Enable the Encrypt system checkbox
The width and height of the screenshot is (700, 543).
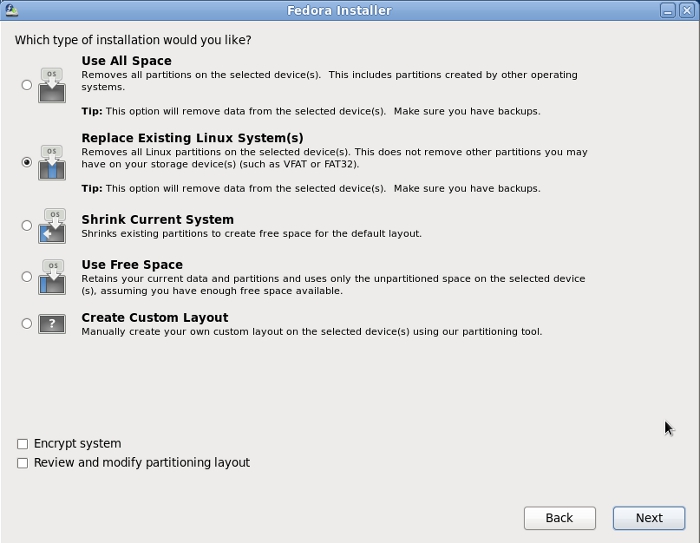[22, 444]
